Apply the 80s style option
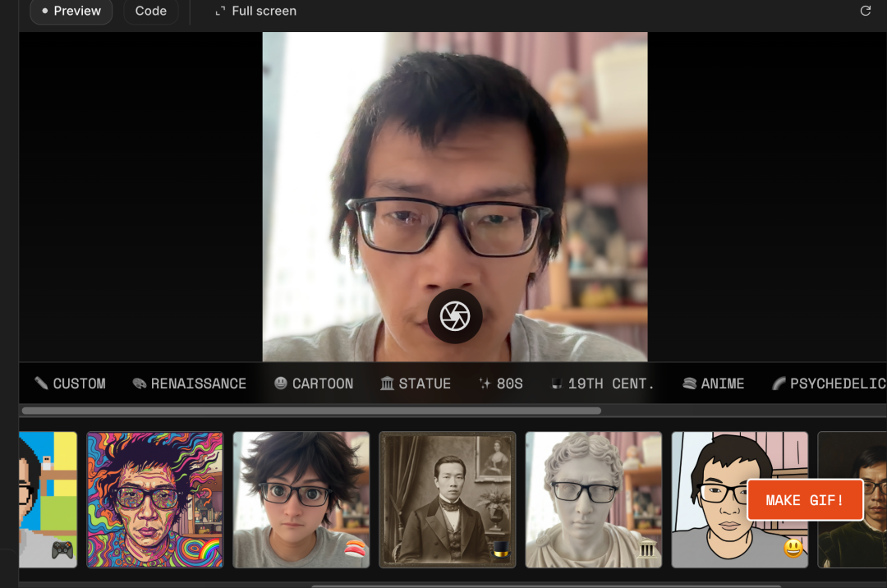The width and height of the screenshot is (887, 588). point(501,384)
